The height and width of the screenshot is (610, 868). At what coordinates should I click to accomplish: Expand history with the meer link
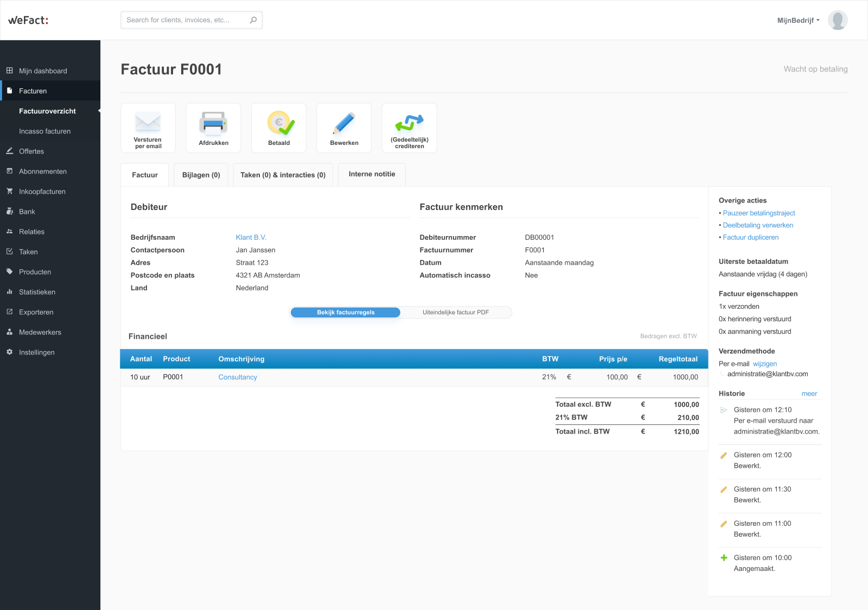[x=809, y=394]
